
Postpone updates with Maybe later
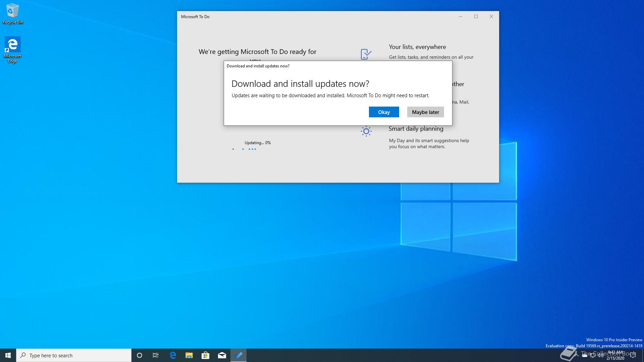[425, 112]
